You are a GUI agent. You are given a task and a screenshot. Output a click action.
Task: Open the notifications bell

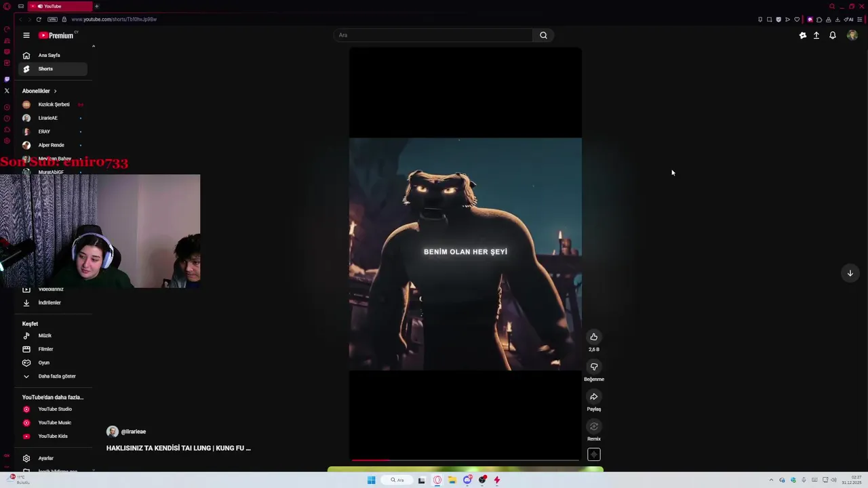pyautogui.click(x=833, y=35)
